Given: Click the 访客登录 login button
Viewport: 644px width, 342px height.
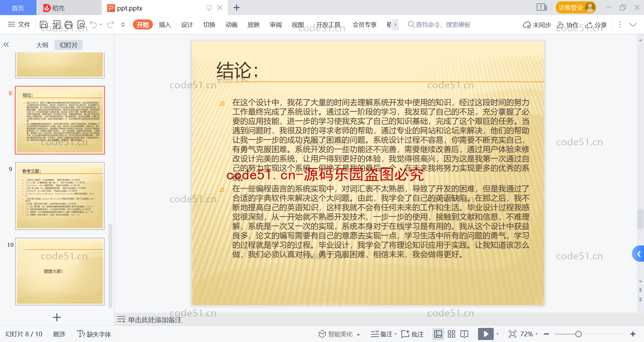Looking at the screenshot, I should pos(576,7).
